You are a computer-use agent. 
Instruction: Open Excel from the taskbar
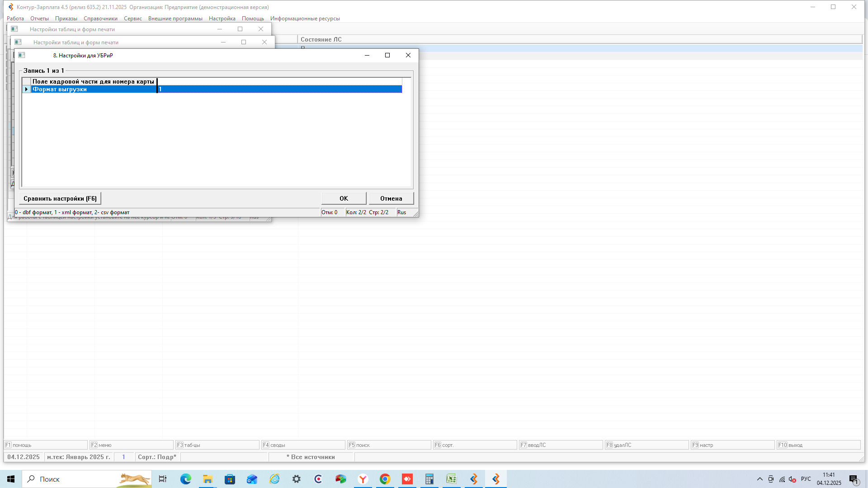[451, 479]
